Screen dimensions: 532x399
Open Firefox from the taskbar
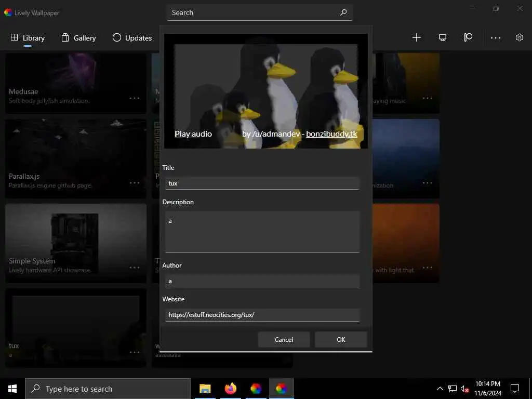pyautogui.click(x=230, y=389)
